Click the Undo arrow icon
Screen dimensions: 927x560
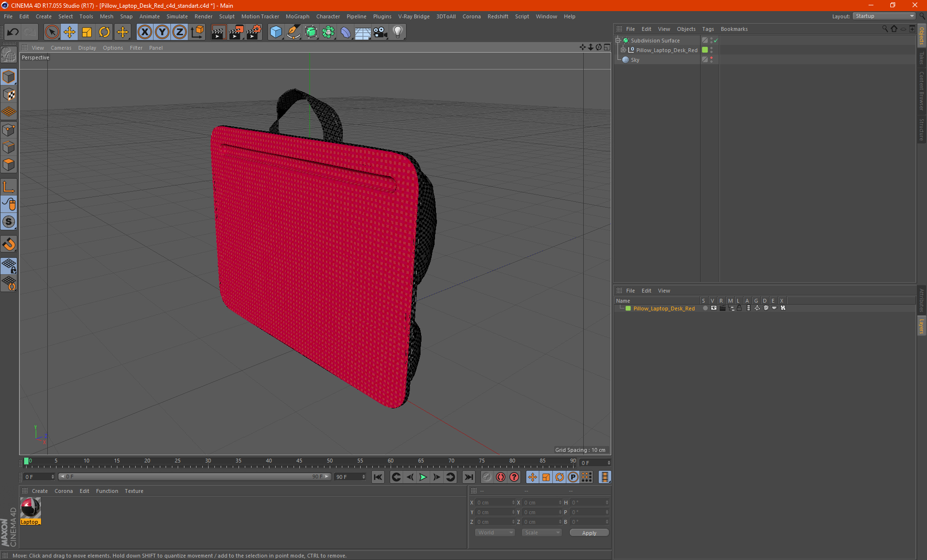[13, 32]
